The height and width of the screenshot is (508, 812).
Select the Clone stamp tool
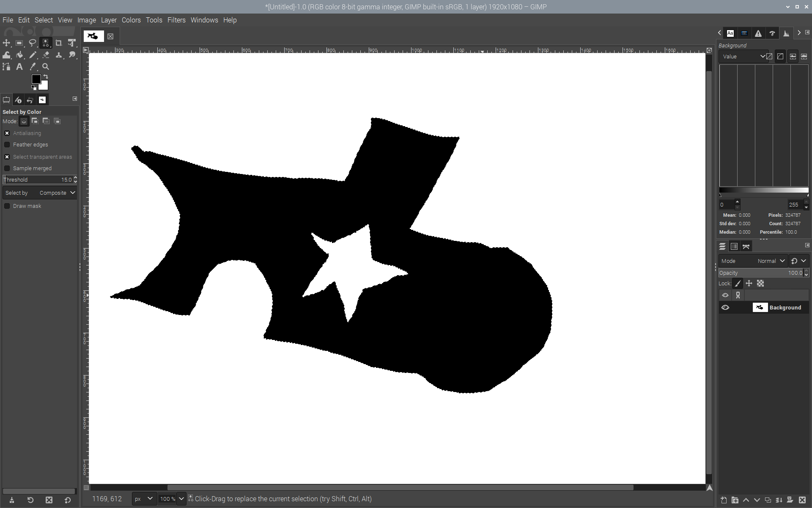(59, 55)
